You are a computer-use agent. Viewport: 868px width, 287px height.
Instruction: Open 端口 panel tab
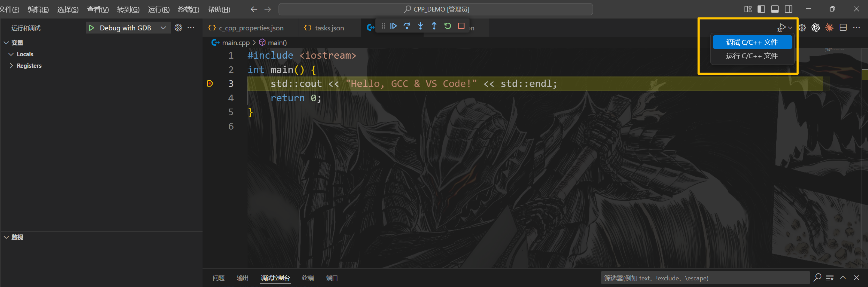point(332,278)
